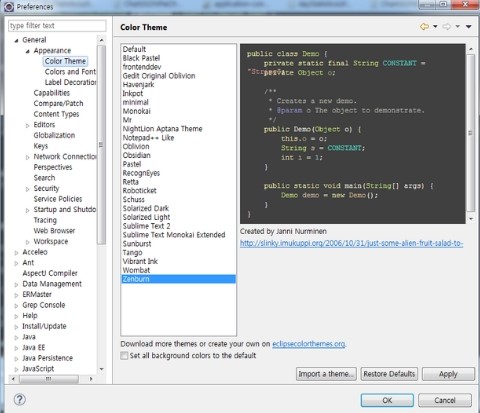
Task: Select the Keys preference page
Action: click(x=41, y=146)
